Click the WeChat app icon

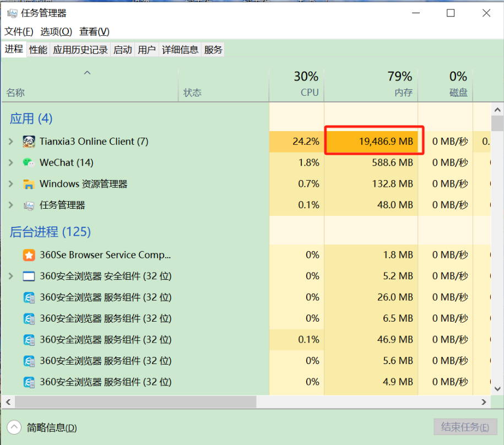[x=29, y=162]
